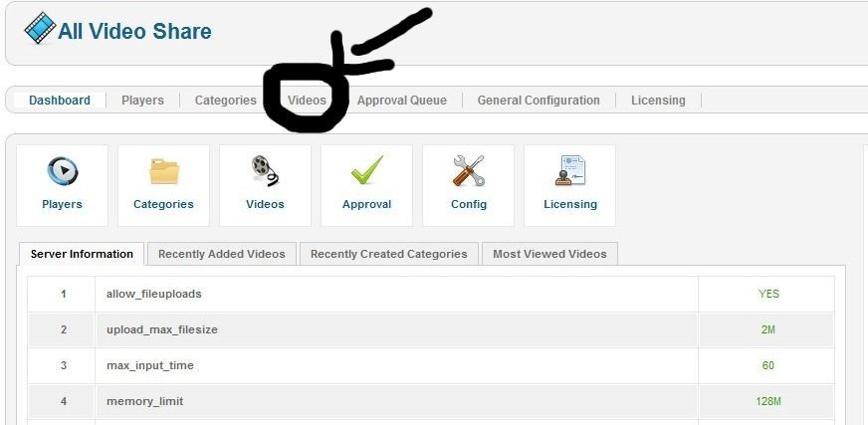Go to the Players menu item
The image size is (868, 425).
pos(142,101)
